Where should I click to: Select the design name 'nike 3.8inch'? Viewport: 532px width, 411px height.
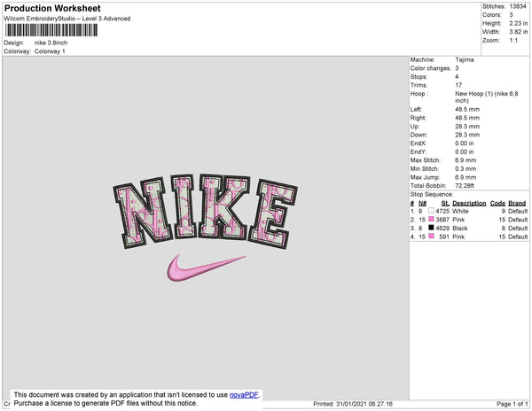[51, 43]
